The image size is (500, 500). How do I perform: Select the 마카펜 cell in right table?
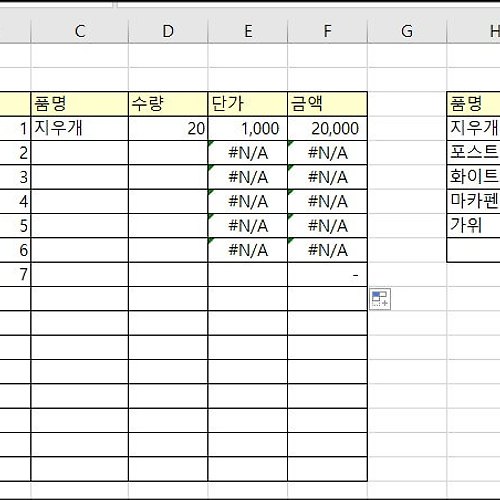point(474,201)
